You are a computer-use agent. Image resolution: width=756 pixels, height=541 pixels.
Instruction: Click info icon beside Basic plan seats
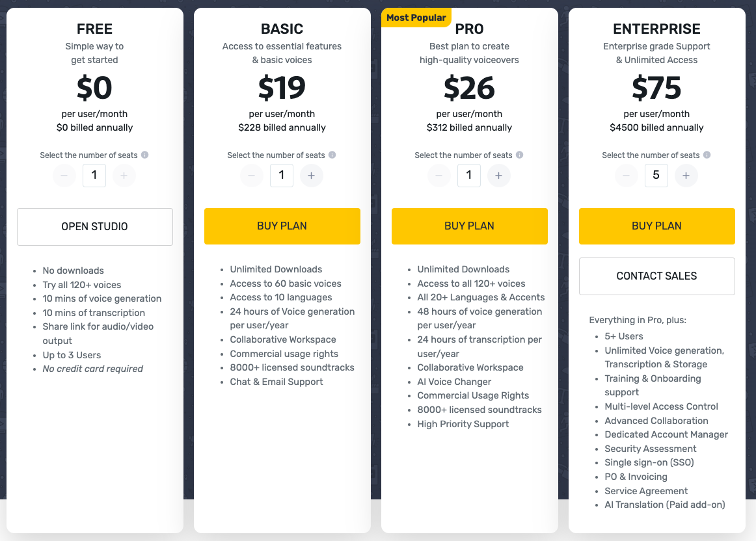click(332, 155)
